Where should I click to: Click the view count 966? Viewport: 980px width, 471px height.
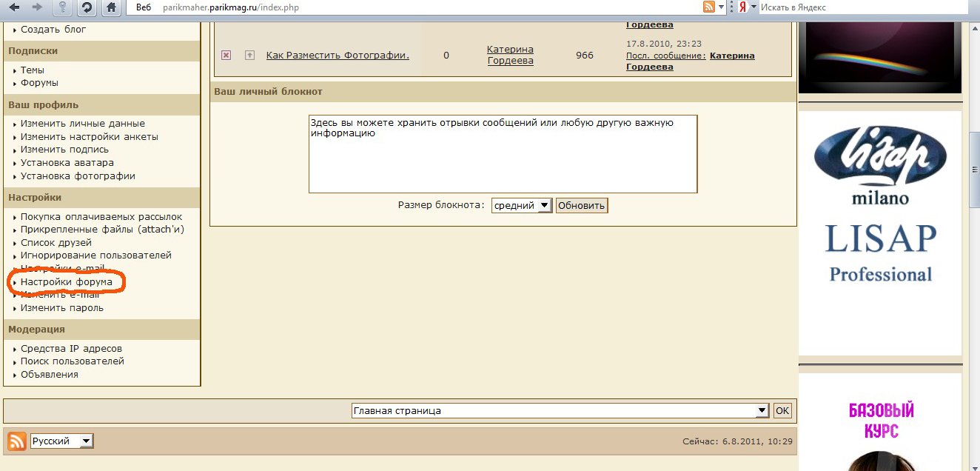(585, 55)
